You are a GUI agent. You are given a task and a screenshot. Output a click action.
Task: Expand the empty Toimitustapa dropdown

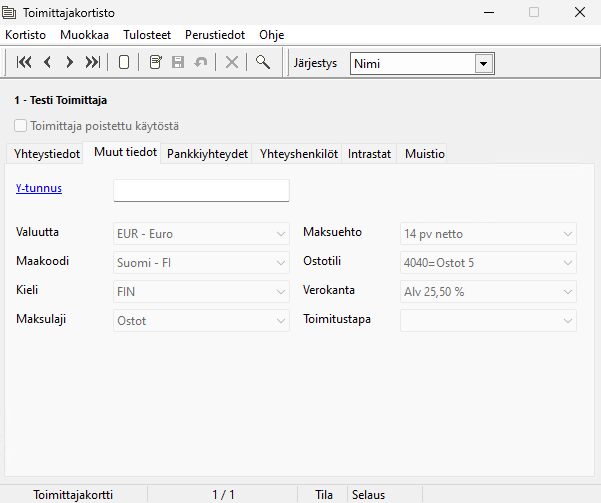coord(488,321)
